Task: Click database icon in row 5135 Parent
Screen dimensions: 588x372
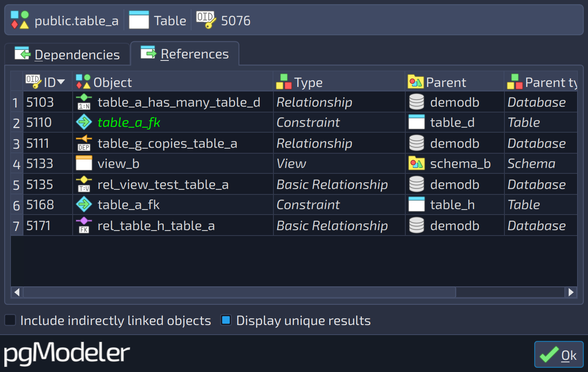Action: [x=417, y=184]
